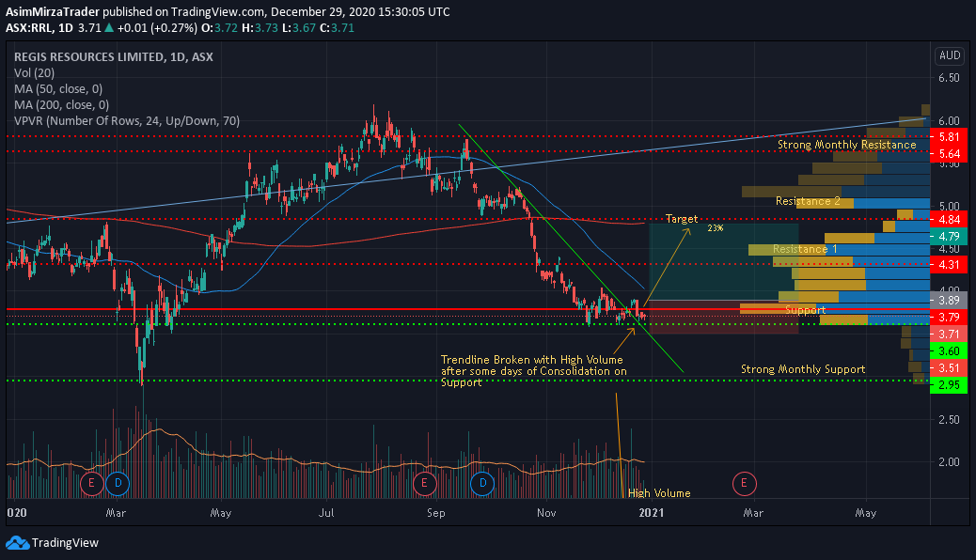976x560 pixels.
Task: Click the 2021 label on time axis
Action: tap(651, 513)
